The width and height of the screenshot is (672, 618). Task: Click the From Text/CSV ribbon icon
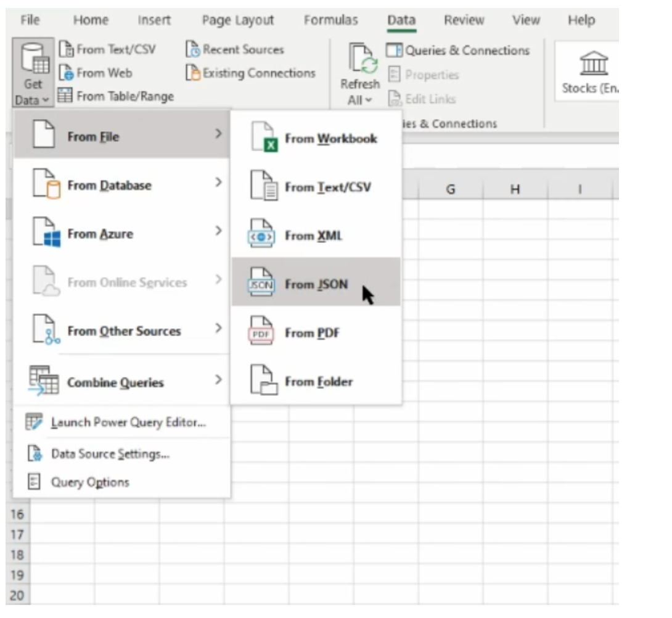pos(66,49)
